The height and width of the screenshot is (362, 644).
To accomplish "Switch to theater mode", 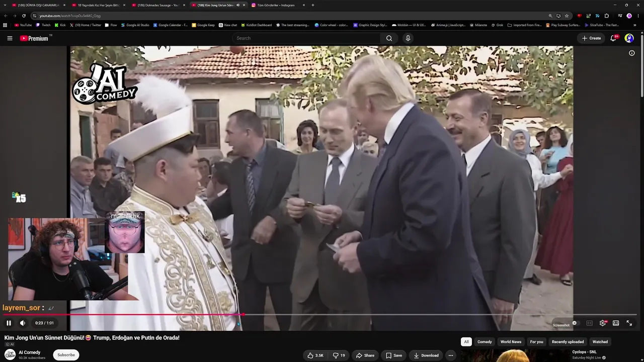I will pos(616,323).
